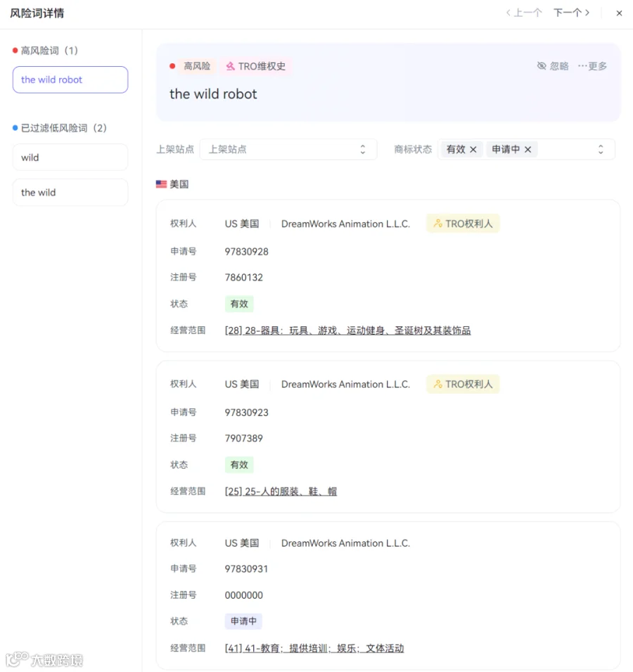
Task: Click the TRO维权史 tag
Action: pos(256,67)
